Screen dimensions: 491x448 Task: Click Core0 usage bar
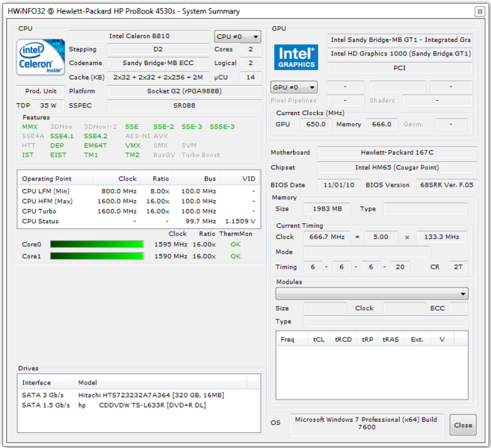(x=97, y=244)
